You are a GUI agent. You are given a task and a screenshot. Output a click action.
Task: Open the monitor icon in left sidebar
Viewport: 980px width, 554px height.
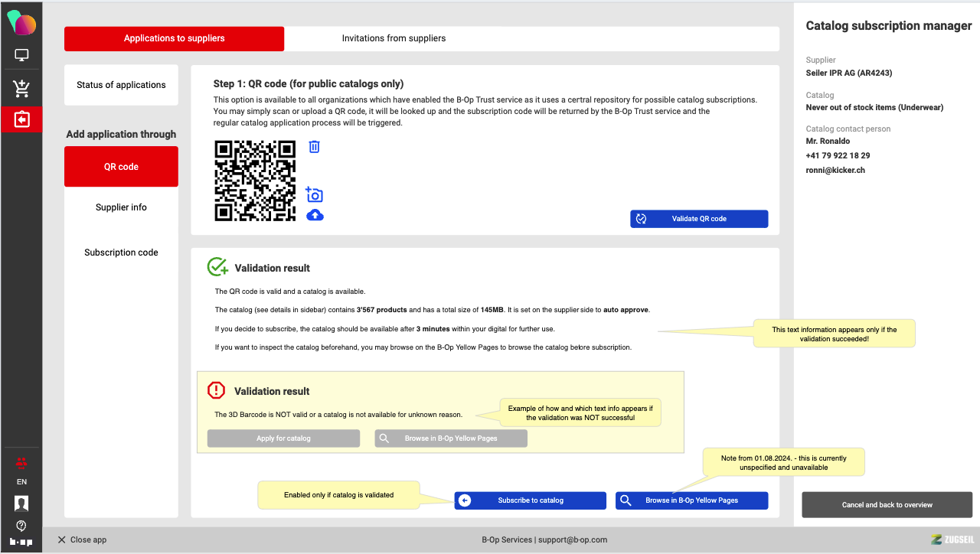pyautogui.click(x=21, y=55)
